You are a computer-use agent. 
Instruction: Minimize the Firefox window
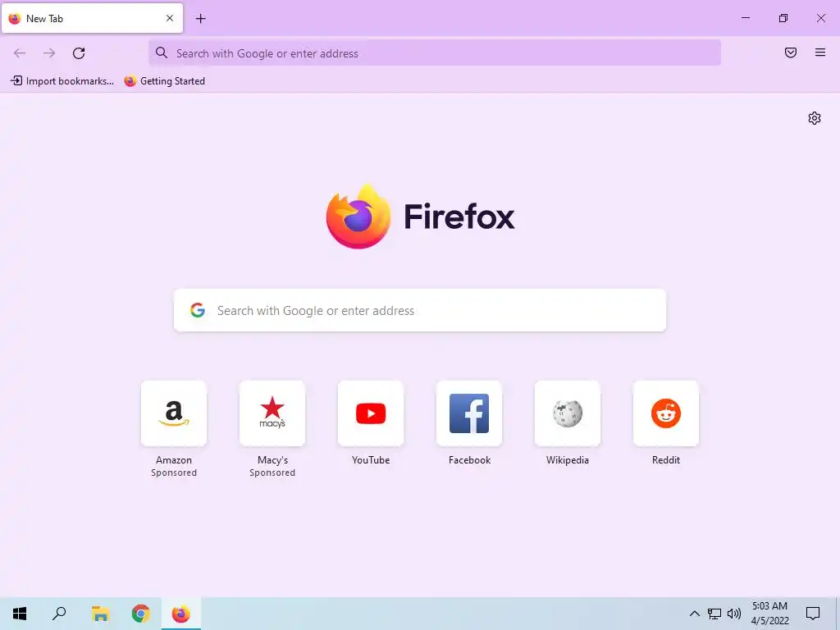(x=745, y=18)
